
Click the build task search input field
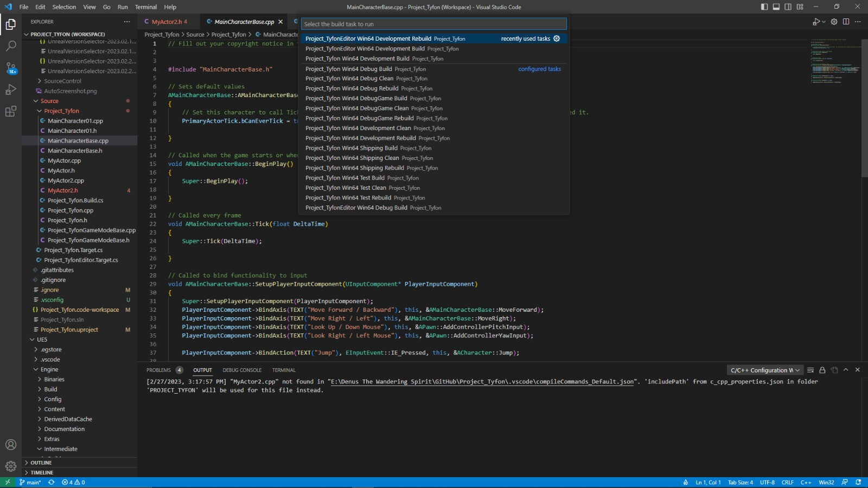(x=433, y=24)
